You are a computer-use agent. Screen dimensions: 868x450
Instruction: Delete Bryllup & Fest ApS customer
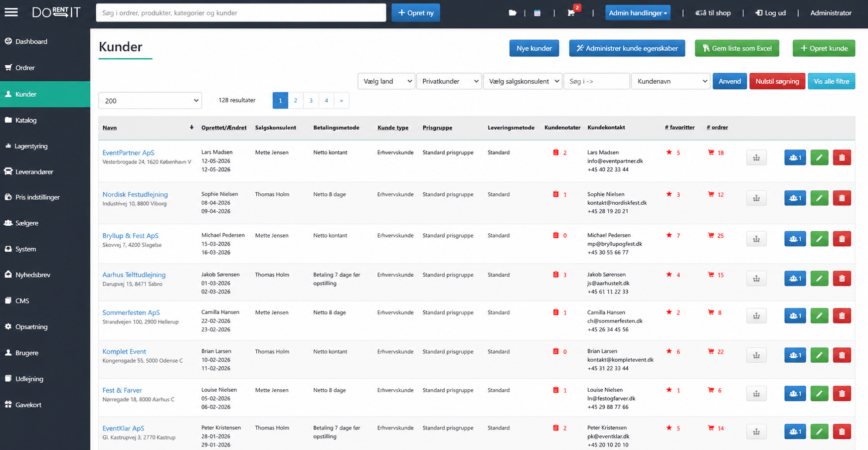coord(842,239)
